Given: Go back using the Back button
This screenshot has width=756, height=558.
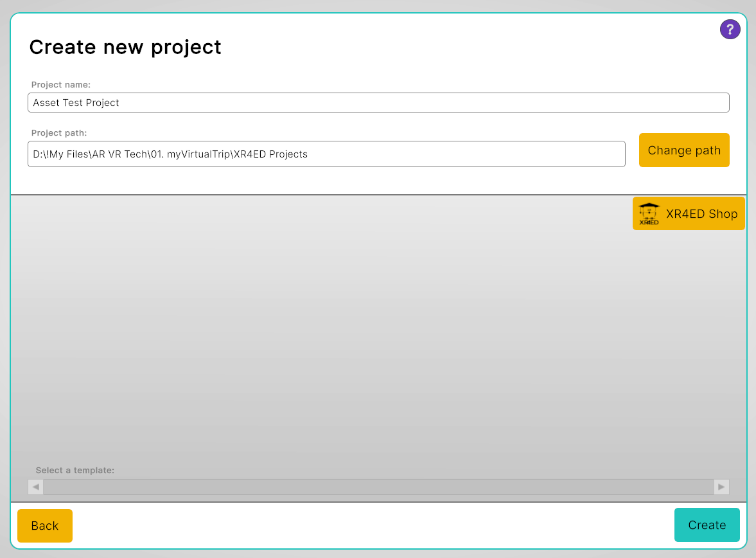Looking at the screenshot, I should [45, 526].
